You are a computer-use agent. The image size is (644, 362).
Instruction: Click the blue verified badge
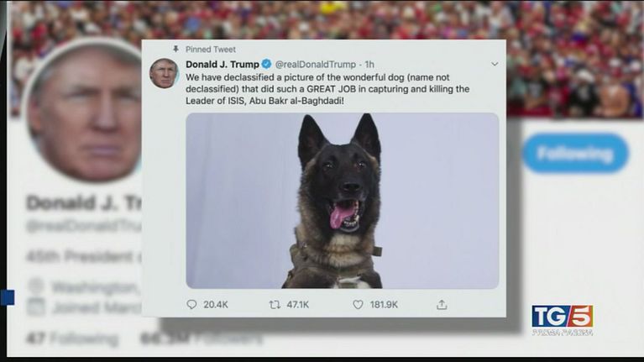[x=266, y=64]
